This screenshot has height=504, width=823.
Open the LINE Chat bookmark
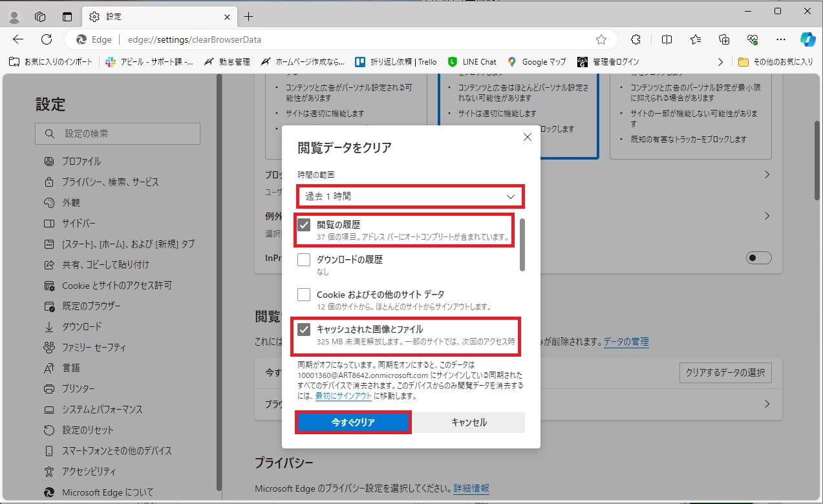[472, 62]
